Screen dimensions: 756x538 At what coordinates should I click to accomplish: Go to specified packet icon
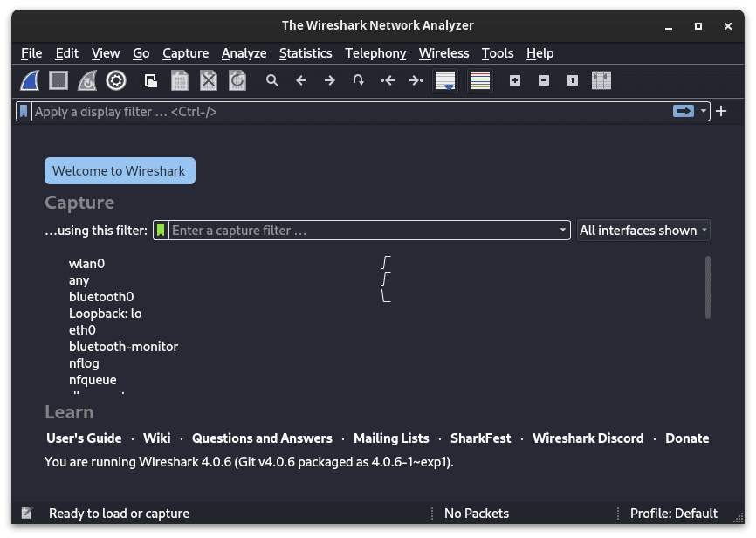click(x=358, y=80)
